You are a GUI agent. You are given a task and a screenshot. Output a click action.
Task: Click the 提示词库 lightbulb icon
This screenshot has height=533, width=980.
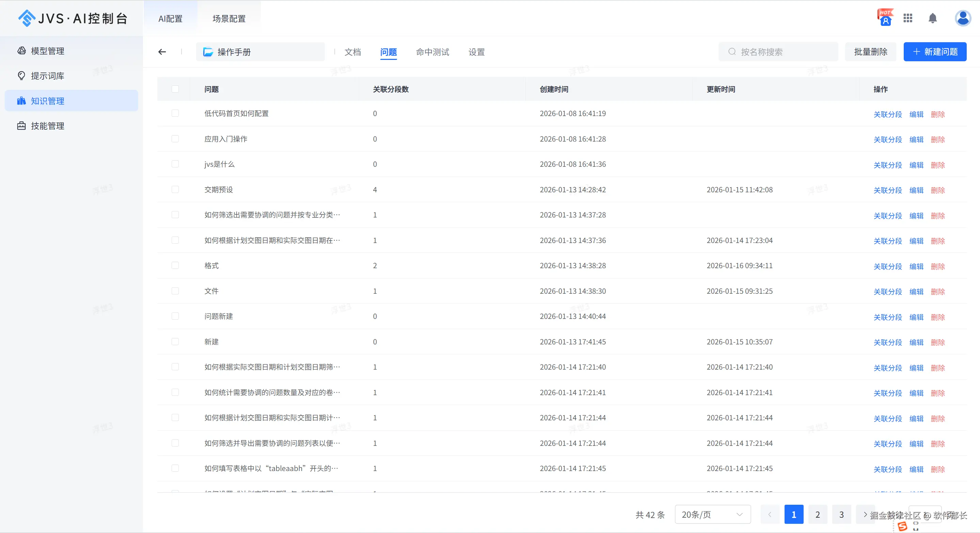[22, 76]
